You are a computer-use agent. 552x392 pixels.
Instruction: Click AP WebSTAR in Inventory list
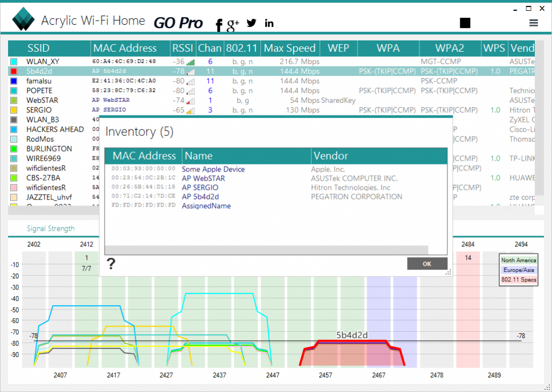coord(203,178)
